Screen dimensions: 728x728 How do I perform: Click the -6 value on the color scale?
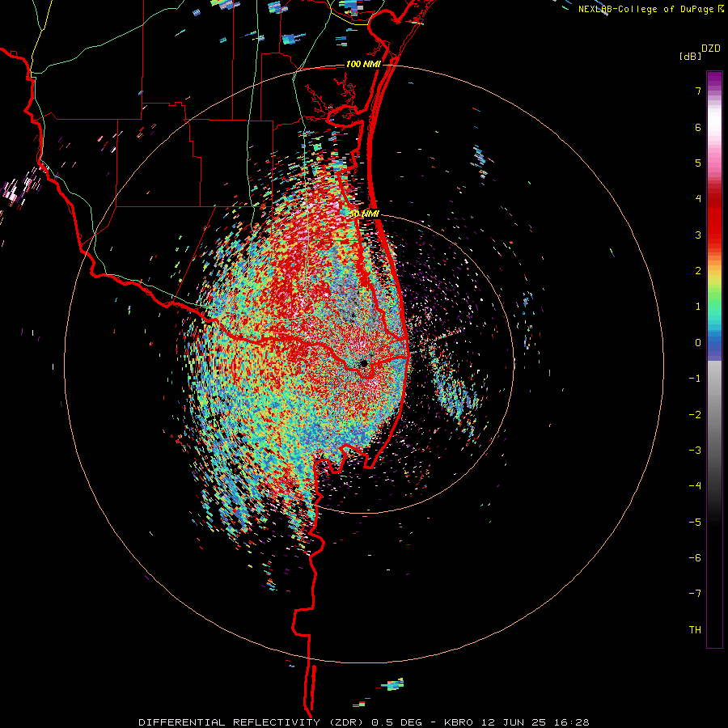[x=695, y=558]
